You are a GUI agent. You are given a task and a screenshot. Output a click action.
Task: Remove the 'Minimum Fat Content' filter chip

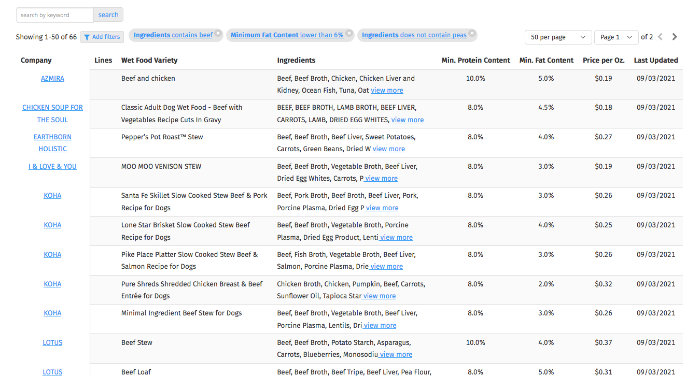349,33
